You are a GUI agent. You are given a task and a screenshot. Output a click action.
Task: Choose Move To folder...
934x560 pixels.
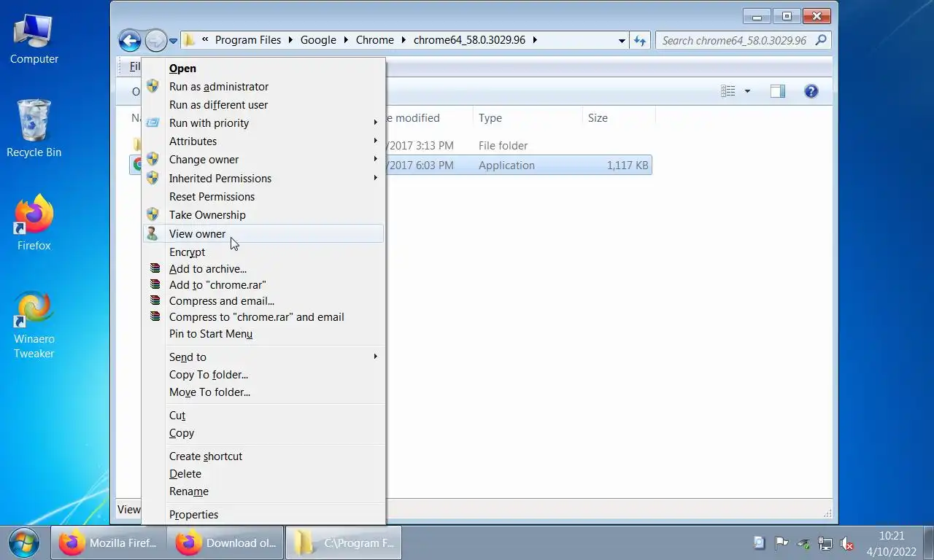tap(263, 392)
